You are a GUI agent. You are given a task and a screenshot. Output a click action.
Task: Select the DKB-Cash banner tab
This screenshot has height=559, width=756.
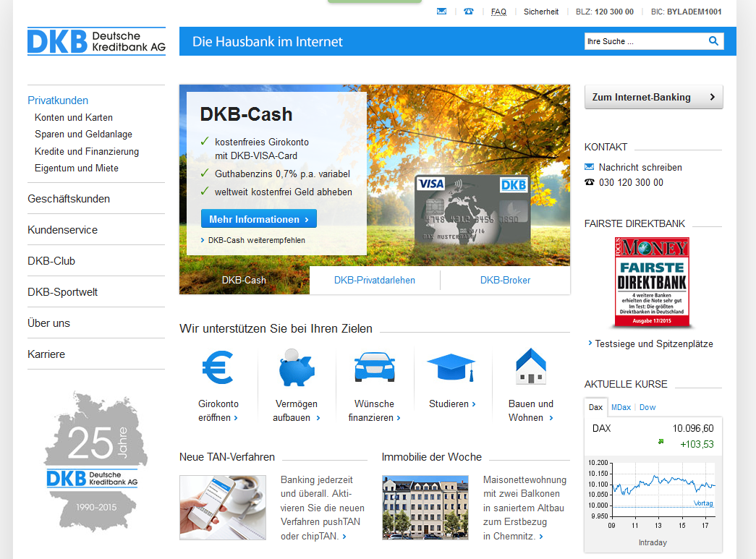point(244,280)
